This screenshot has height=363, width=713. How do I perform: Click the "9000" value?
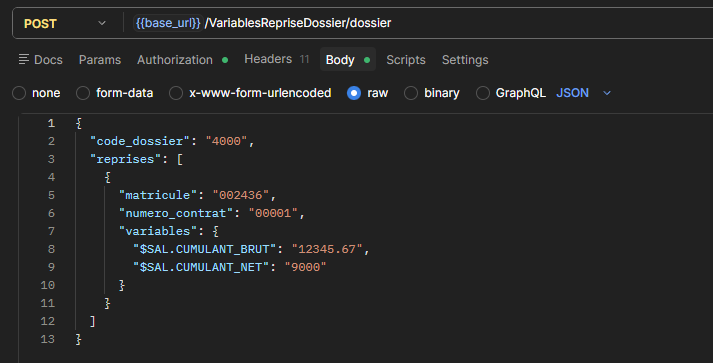point(306,267)
